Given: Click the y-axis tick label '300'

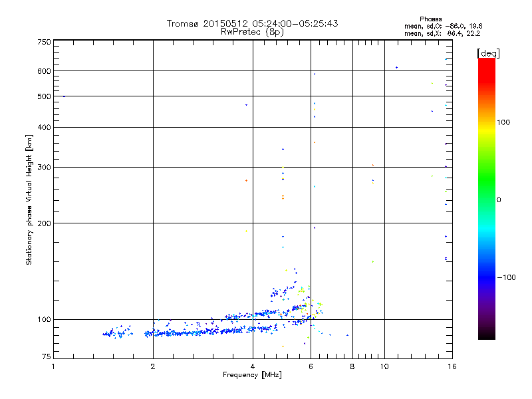Looking at the screenshot, I should click(44, 168).
